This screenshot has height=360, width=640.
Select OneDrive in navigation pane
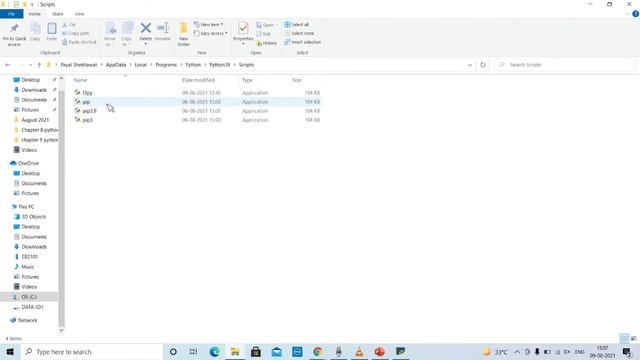(x=28, y=163)
